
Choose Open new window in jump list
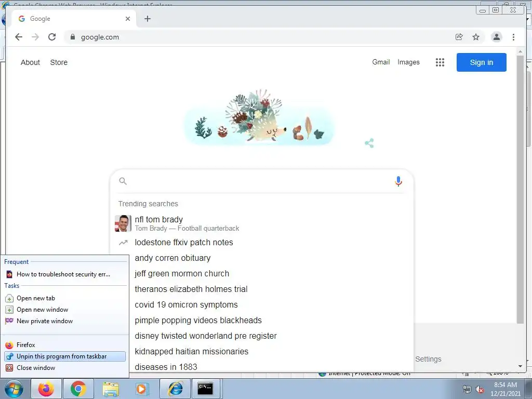[x=65, y=310]
